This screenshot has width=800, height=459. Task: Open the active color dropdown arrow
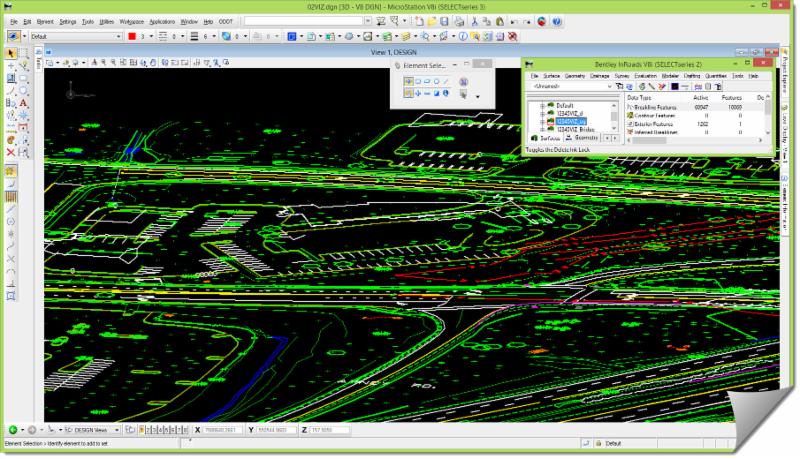point(151,36)
